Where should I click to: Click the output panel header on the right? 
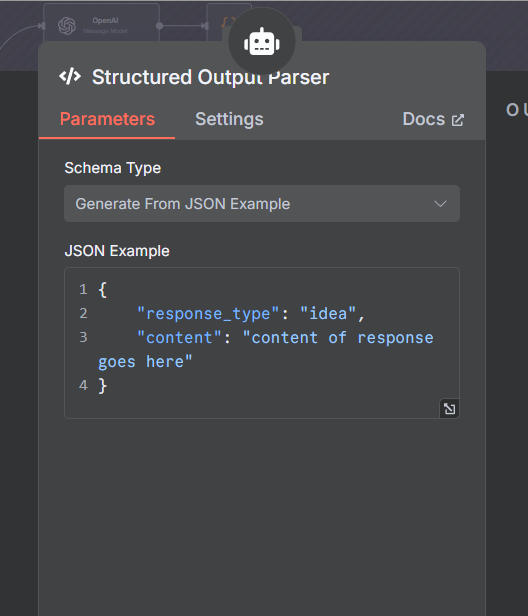click(516, 110)
